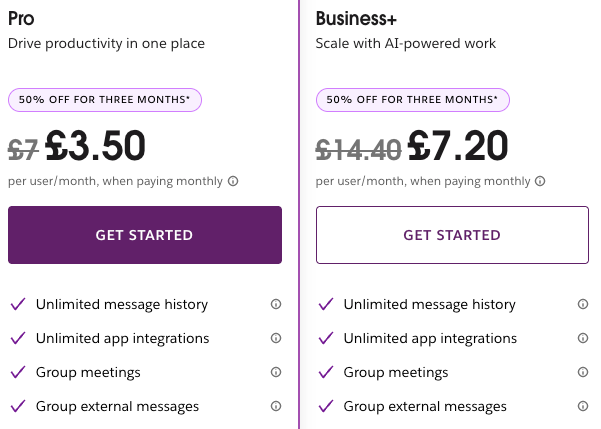Show info for Pro Group meetings
The image size is (601, 429).
(276, 372)
